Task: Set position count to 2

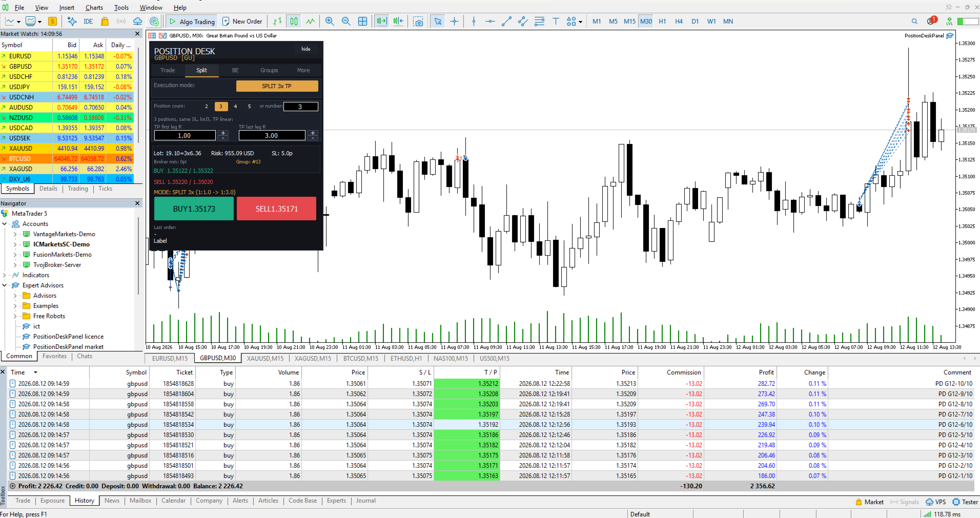Action: point(207,107)
